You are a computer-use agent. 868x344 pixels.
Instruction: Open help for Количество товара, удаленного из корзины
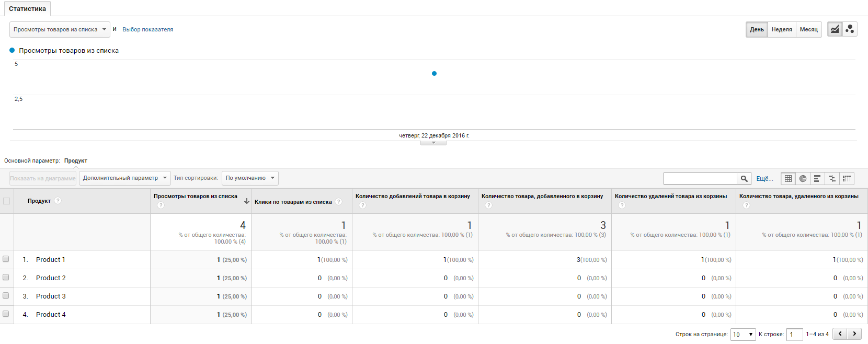[x=746, y=205]
